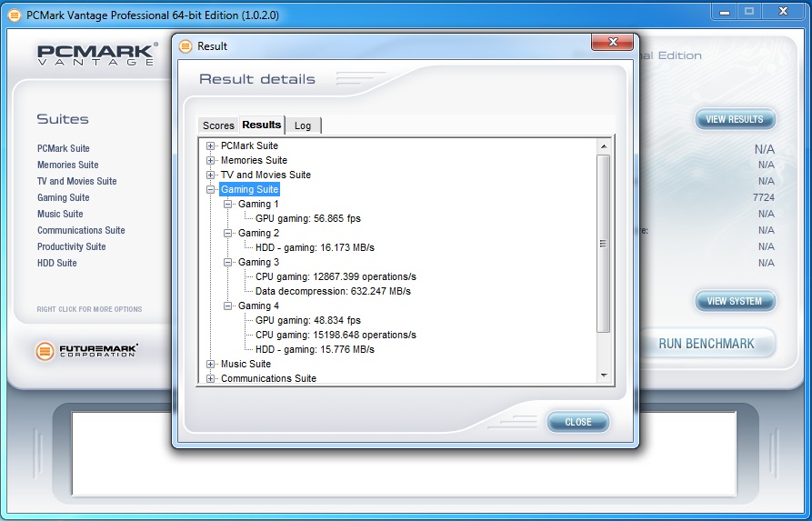
Task: Select Gaming Suite in Suites sidebar
Action: 63,197
